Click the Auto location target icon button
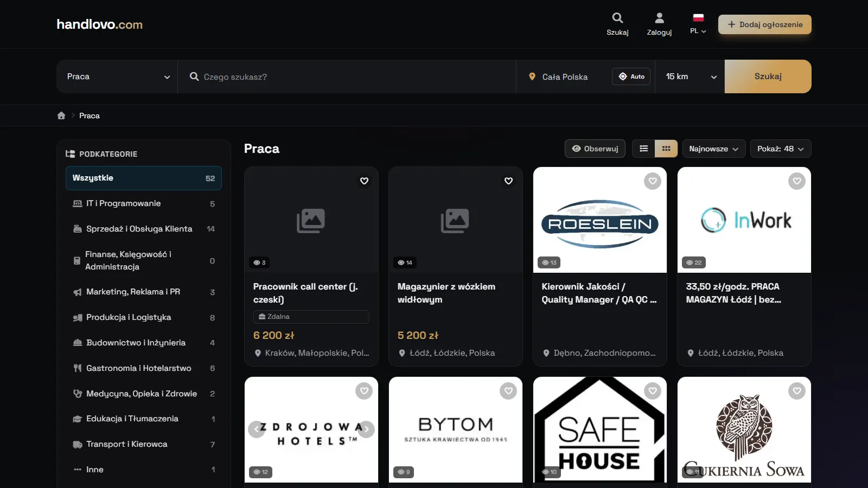The width and height of the screenshot is (868, 488). [631, 76]
